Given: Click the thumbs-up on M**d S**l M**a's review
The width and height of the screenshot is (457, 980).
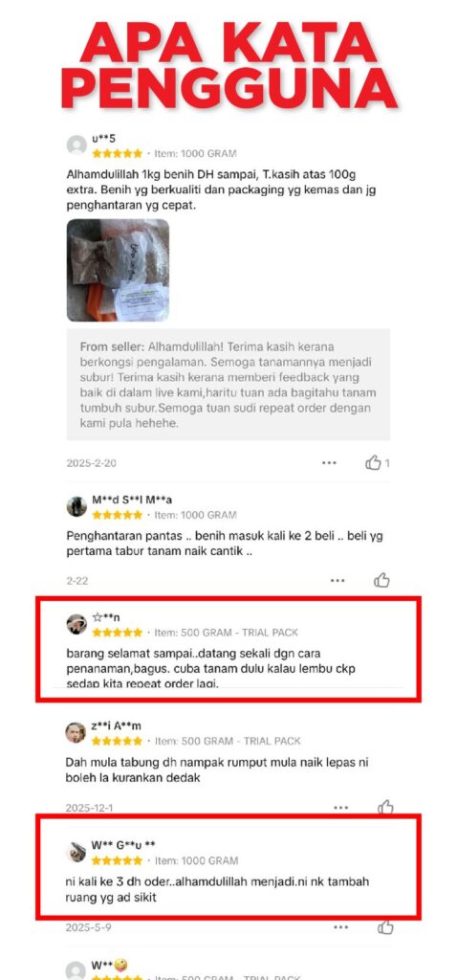Looking at the screenshot, I should click(381, 581).
